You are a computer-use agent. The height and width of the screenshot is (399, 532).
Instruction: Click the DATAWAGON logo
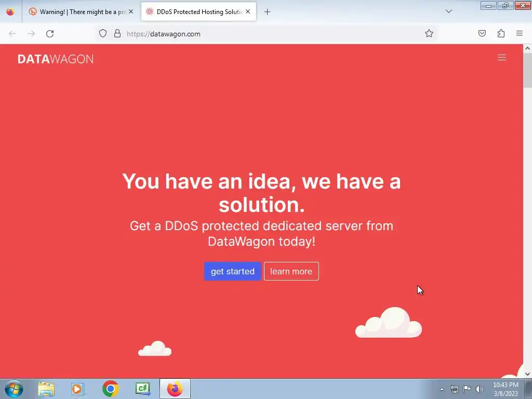click(x=55, y=59)
